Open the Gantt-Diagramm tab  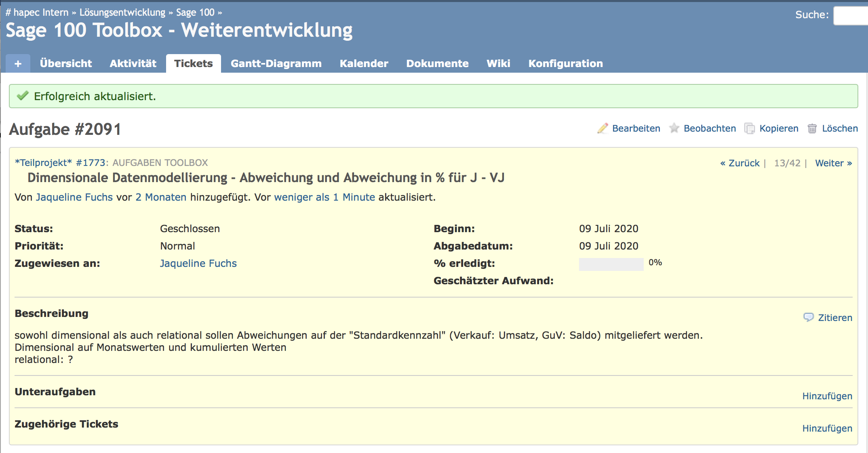[x=276, y=64]
